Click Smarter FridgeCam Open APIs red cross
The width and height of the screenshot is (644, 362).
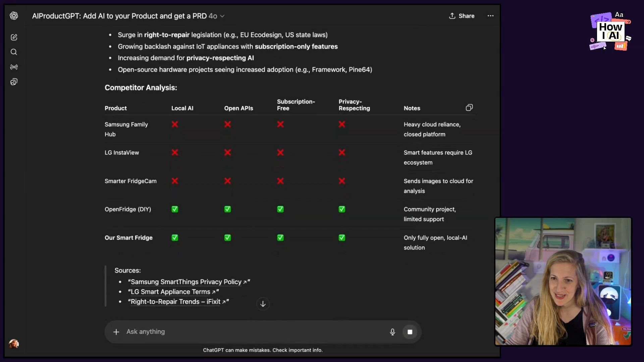227,181
